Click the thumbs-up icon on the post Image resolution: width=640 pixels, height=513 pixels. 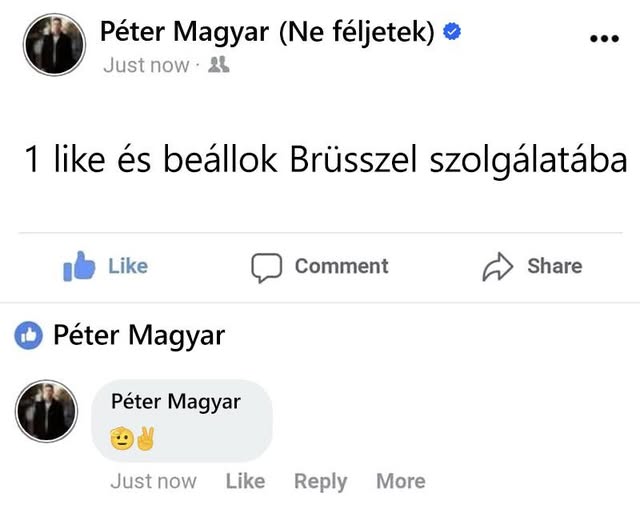[79, 267]
